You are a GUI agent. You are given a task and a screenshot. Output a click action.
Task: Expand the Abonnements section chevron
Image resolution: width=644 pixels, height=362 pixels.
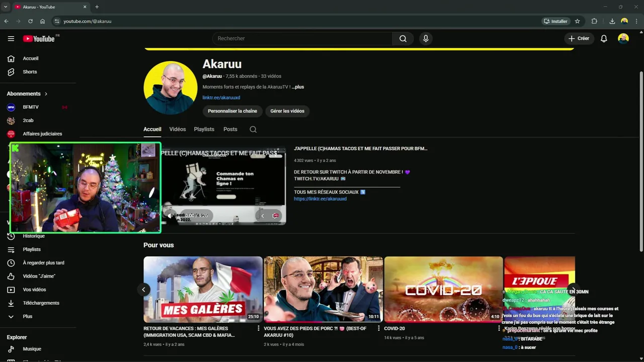point(46,94)
